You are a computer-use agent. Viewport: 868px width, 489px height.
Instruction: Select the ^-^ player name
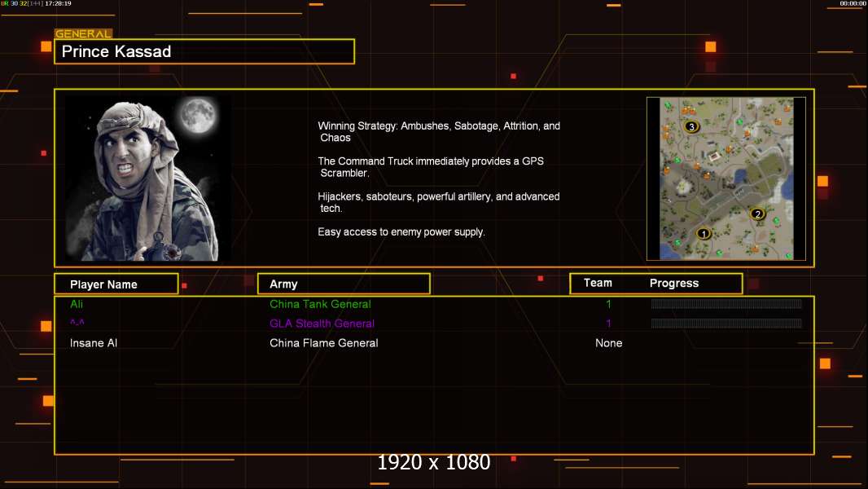(x=77, y=322)
